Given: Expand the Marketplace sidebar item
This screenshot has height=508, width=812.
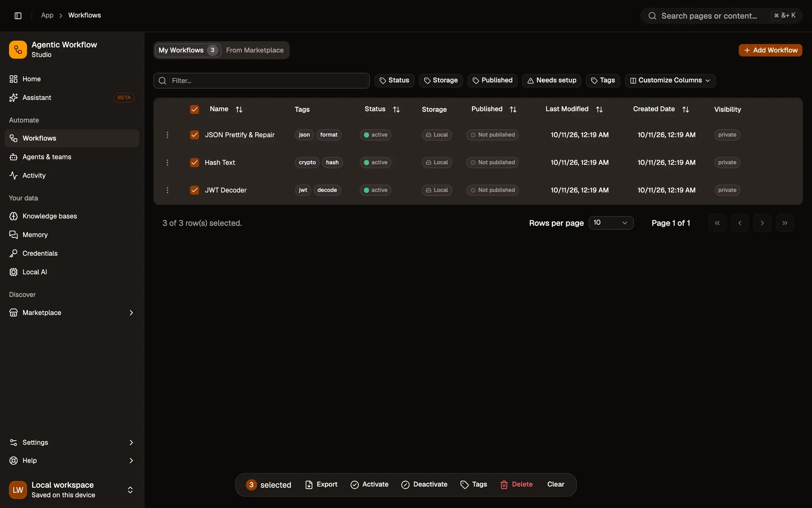Looking at the screenshot, I should 72,313.
